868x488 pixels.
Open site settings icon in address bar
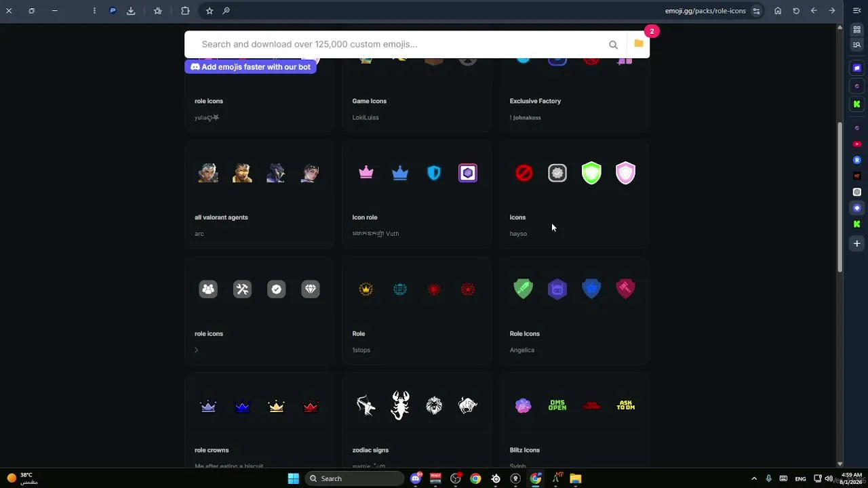(757, 11)
